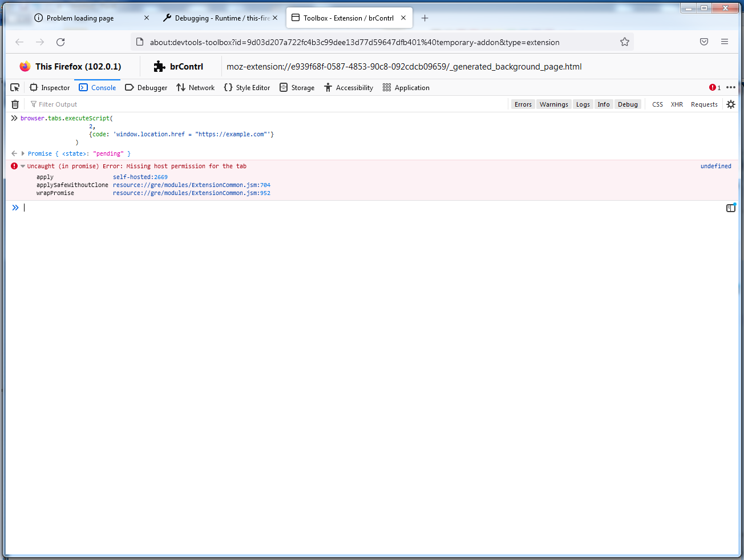The width and height of the screenshot is (744, 560).
Task: Toggle the Errors filter
Action: 523,104
